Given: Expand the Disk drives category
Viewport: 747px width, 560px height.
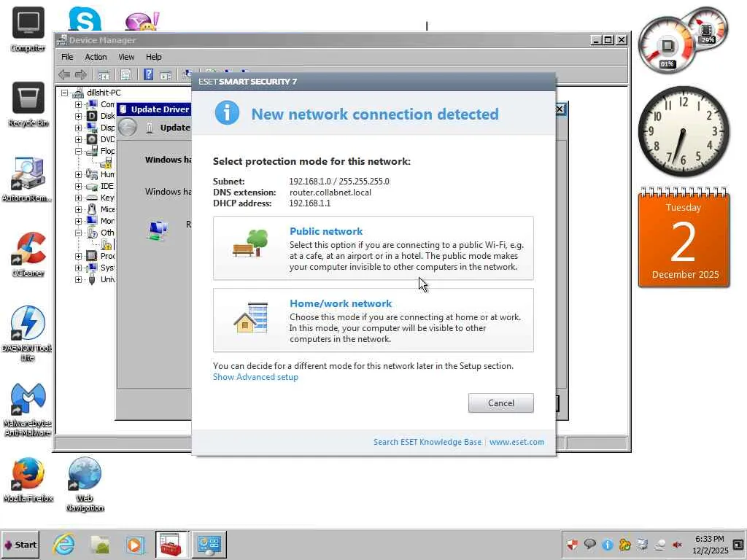Looking at the screenshot, I should 78,116.
